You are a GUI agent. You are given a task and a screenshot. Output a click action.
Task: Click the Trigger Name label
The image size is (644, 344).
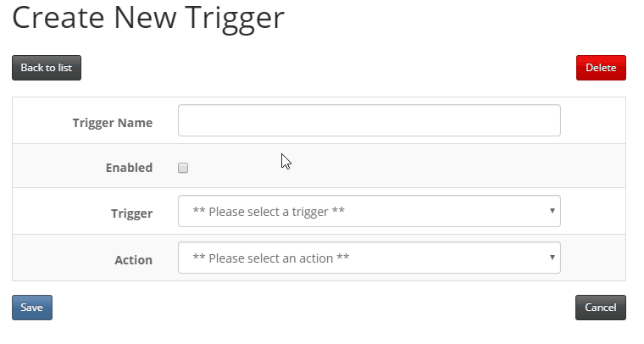pos(113,123)
